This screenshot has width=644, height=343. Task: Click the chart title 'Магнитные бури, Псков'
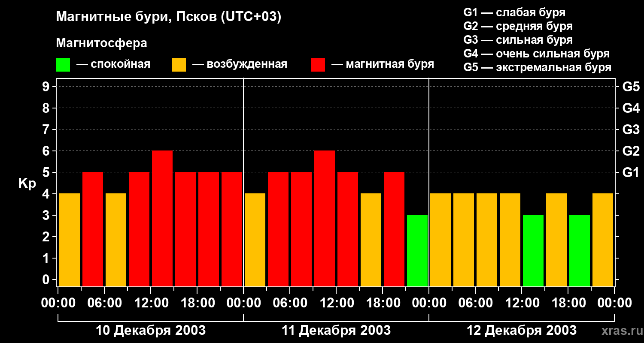tap(168, 17)
